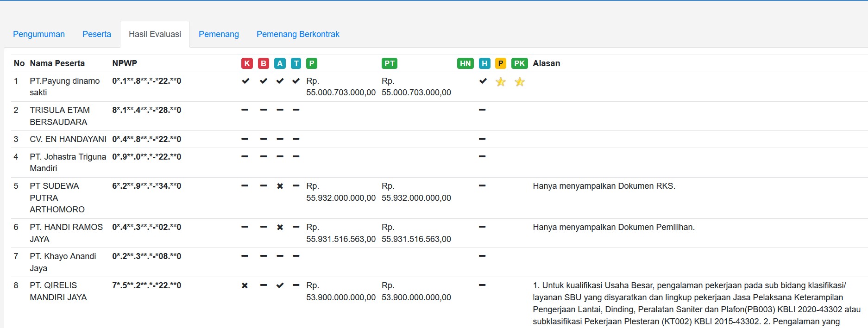Click the green P column badge
Image resolution: width=868 pixels, height=328 pixels.
[312, 63]
